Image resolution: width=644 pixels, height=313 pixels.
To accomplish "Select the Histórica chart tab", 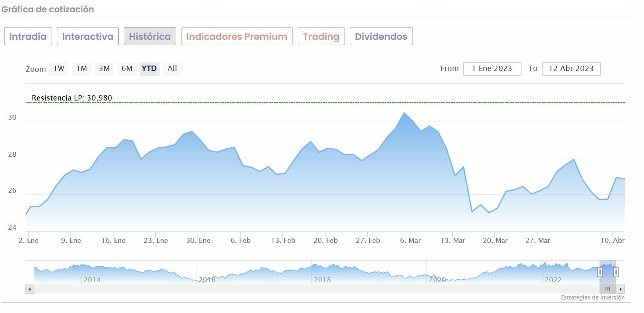I will point(150,37).
